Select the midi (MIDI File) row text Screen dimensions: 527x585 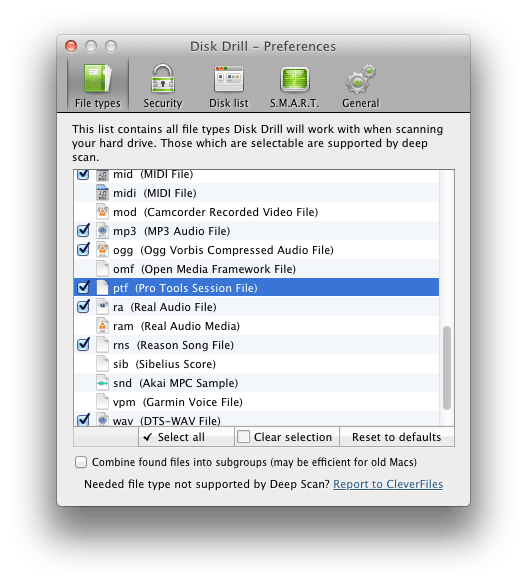[x=155, y=193]
